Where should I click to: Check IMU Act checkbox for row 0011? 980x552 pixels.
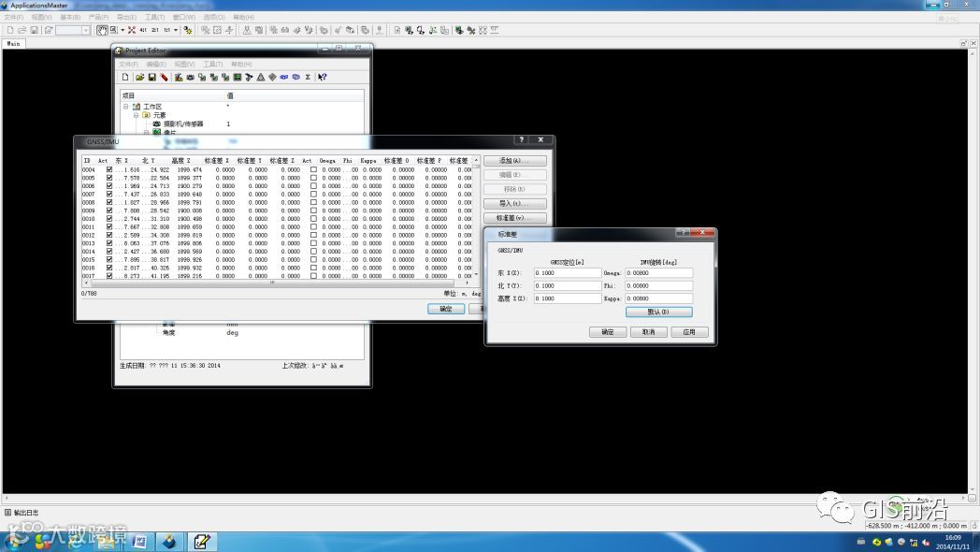pos(313,227)
